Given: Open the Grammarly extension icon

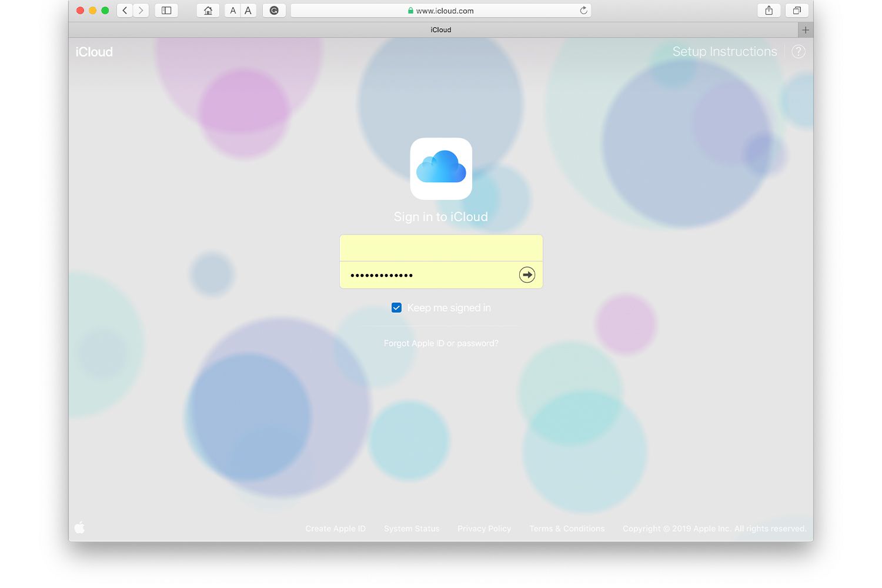Looking at the screenshot, I should click(274, 11).
